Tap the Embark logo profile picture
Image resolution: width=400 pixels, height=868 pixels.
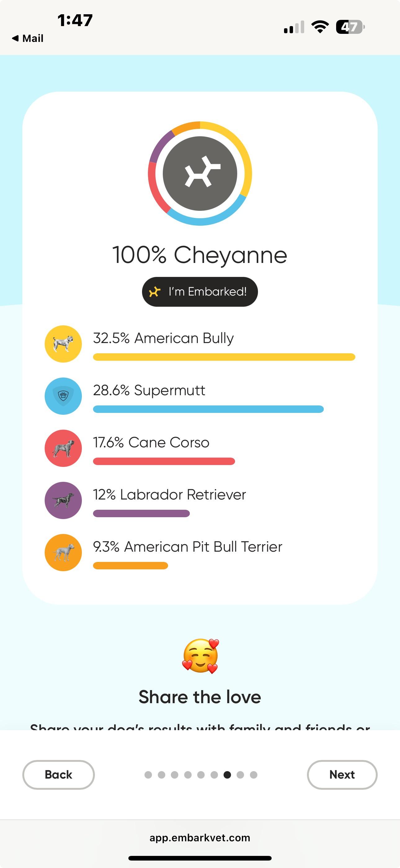200,174
